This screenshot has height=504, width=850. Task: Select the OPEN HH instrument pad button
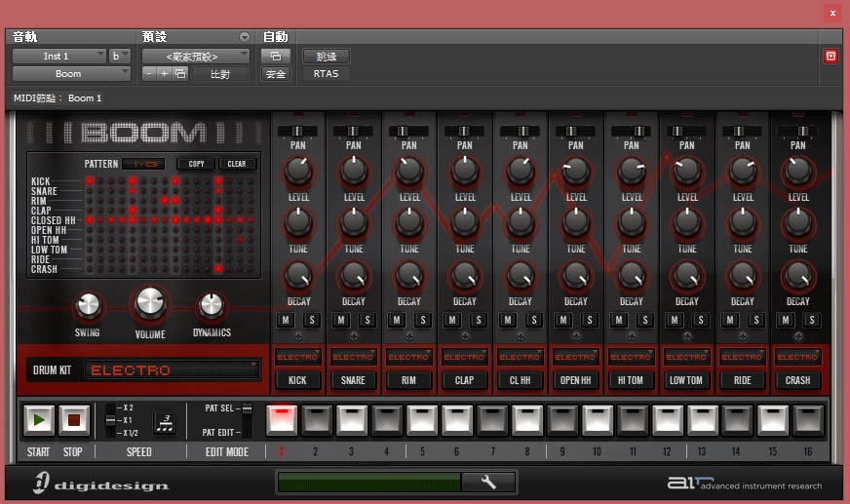(575, 380)
